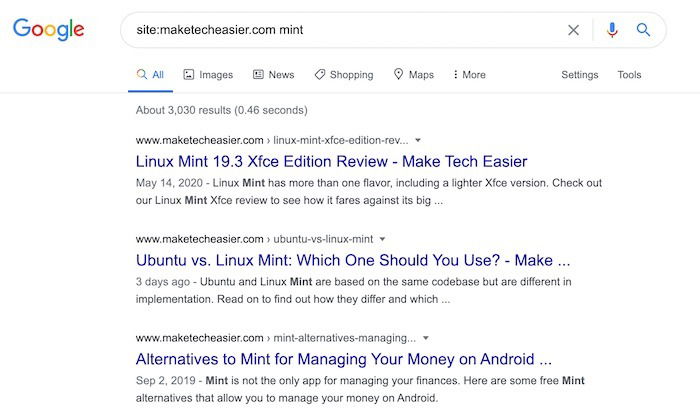The width and height of the screenshot is (700, 412).
Task: Open the Settings menu
Action: coord(579,75)
